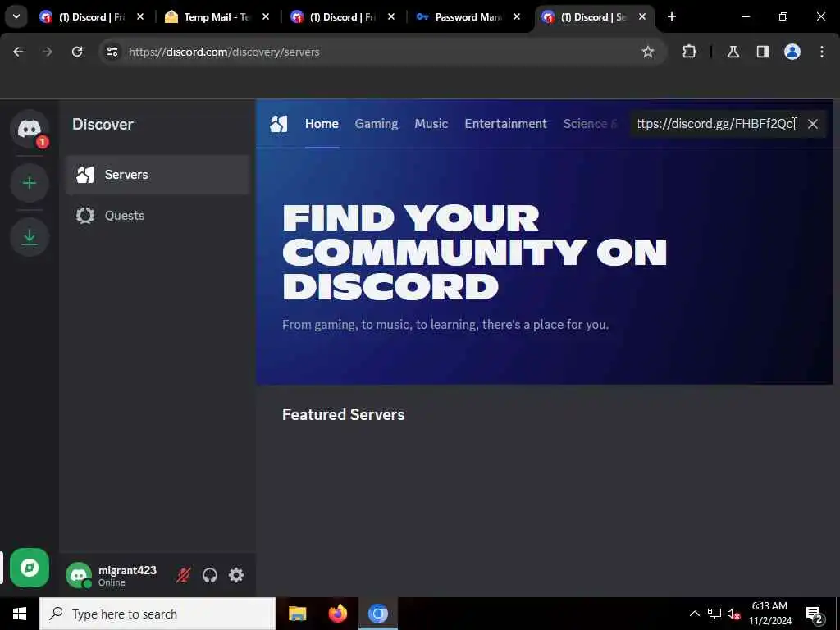Image resolution: width=840 pixels, height=630 pixels.
Task: Open Chrome Labs flask icon
Action: pos(733,52)
